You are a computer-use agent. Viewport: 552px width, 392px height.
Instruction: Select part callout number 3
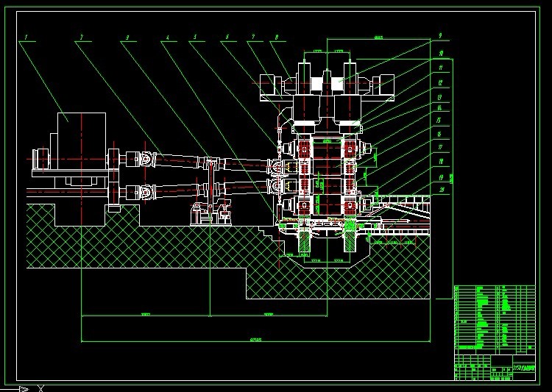tap(127, 37)
